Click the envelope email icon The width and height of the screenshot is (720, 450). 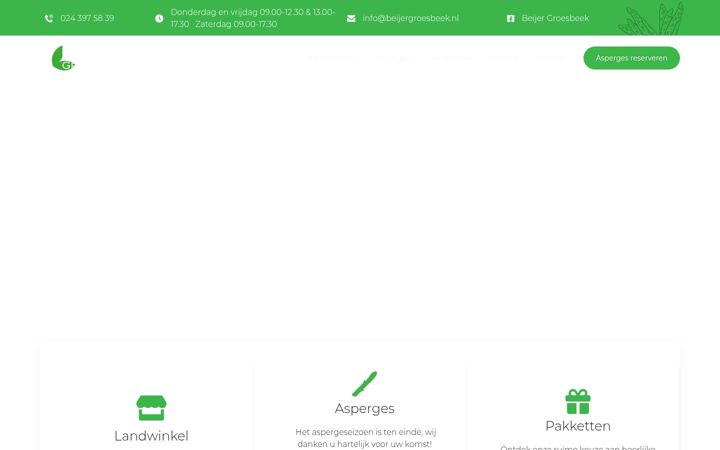point(351,18)
